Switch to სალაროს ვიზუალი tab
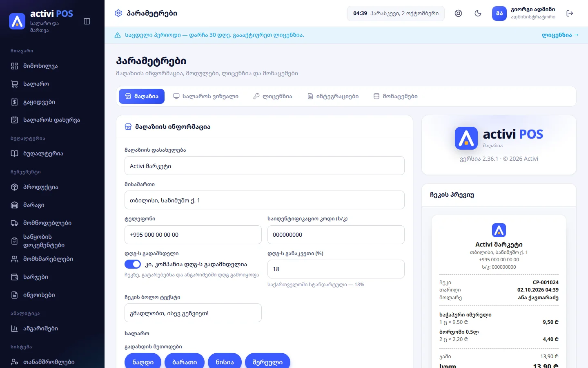 pos(206,96)
